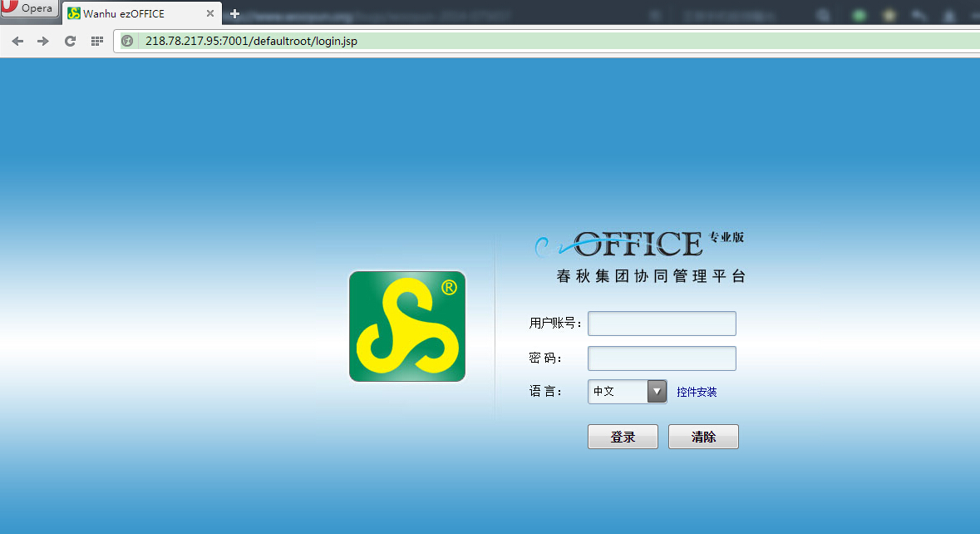Click the 用户账号 input field
Screen dimensions: 980x534
click(662, 324)
